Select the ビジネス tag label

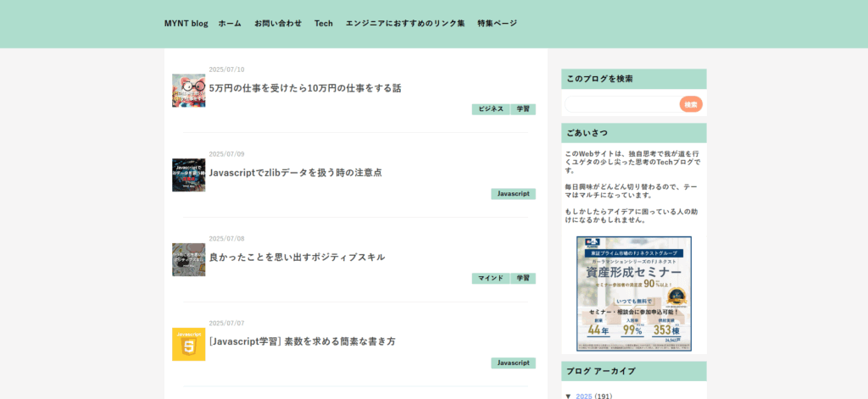(x=491, y=109)
